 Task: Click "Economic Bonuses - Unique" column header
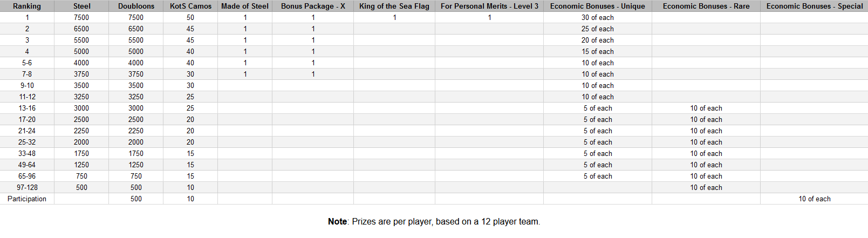[x=597, y=6]
